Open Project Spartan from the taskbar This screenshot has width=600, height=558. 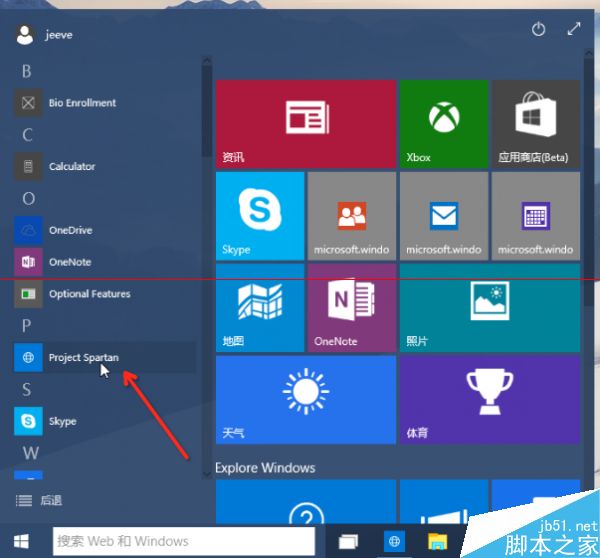tap(394, 541)
